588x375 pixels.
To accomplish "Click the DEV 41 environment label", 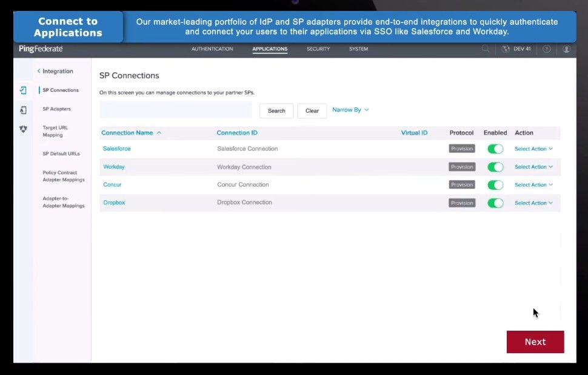I will [x=522, y=49].
